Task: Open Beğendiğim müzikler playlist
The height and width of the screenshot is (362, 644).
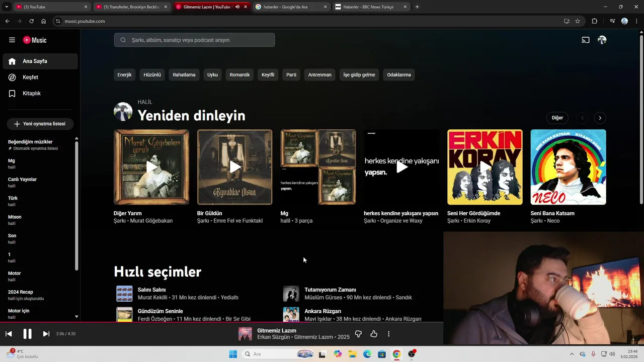Action: coord(39,145)
